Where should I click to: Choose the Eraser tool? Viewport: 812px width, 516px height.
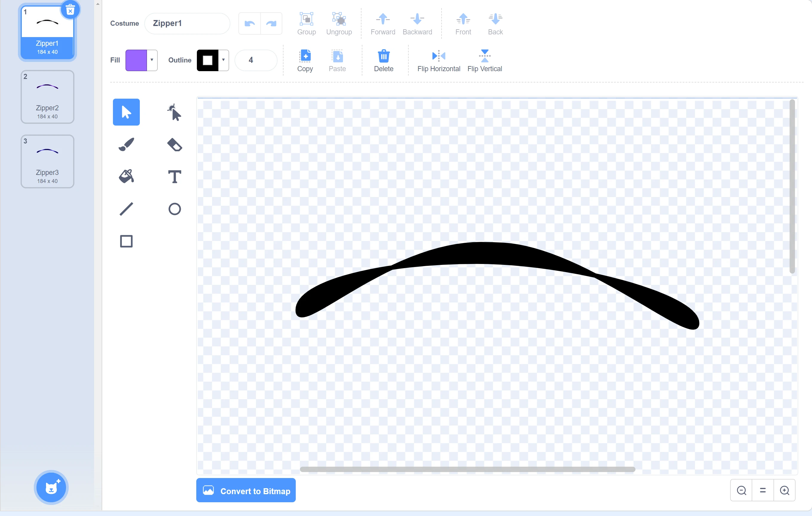point(174,144)
